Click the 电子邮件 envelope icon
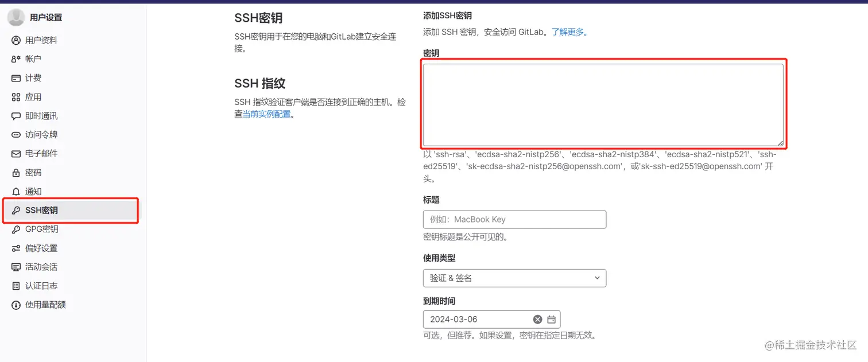 click(x=16, y=154)
